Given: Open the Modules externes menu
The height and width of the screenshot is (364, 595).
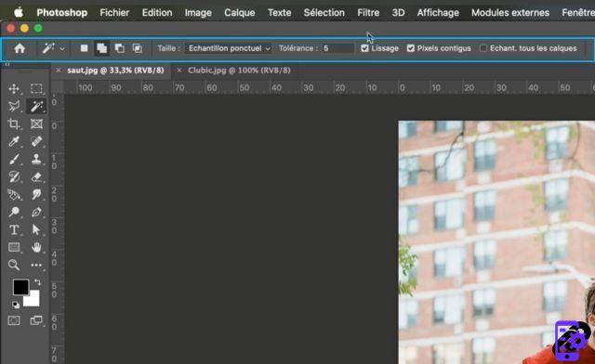Looking at the screenshot, I should click(x=510, y=12).
